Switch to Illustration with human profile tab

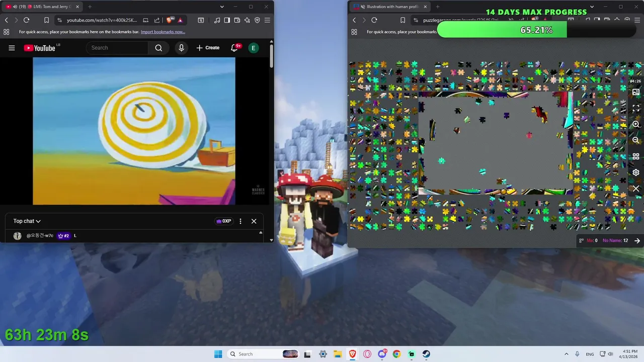(391, 7)
